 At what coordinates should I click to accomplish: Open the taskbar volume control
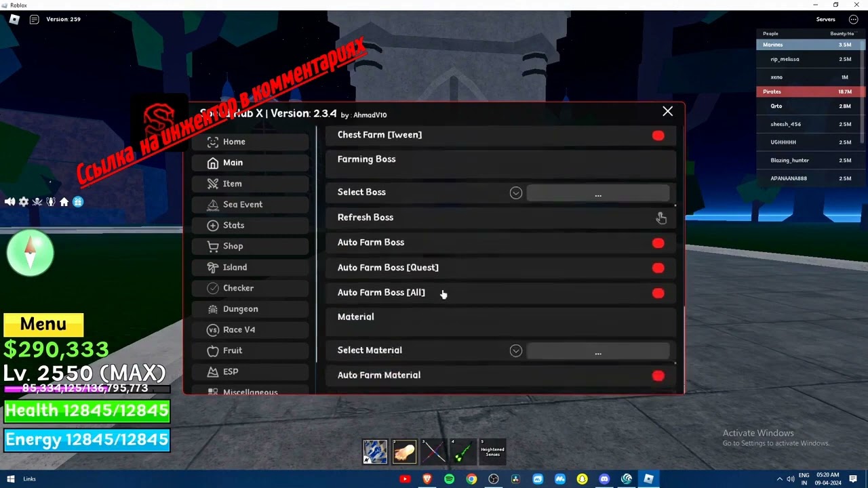pyautogui.click(x=791, y=479)
